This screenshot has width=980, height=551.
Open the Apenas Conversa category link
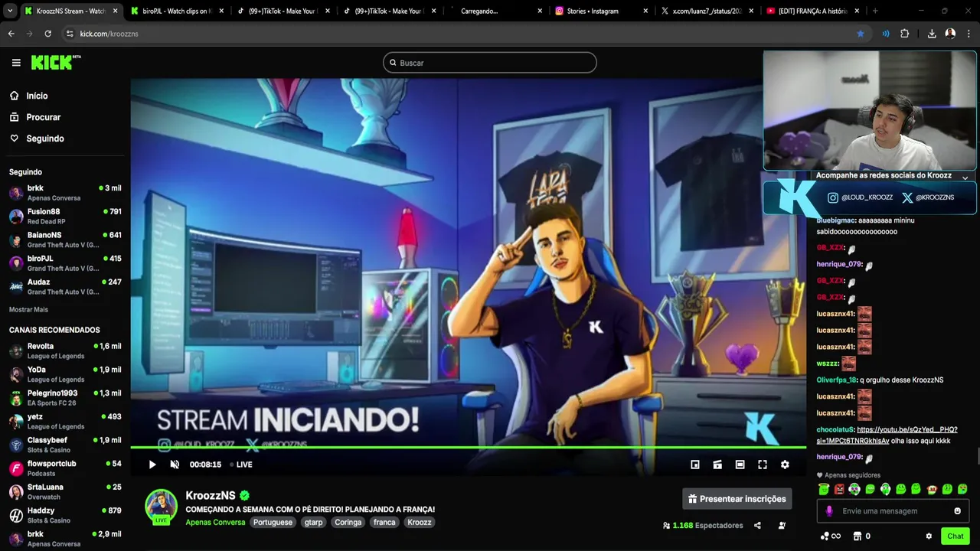tap(215, 522)
